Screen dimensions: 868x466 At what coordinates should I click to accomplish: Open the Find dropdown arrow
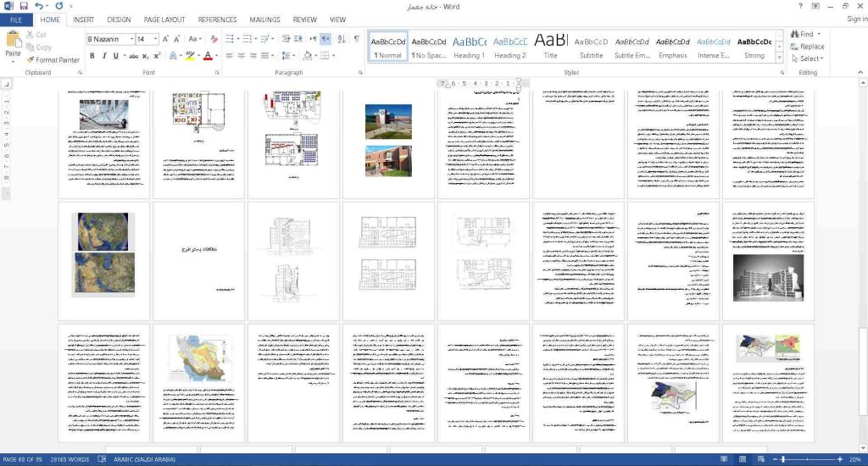coord(819,34)
